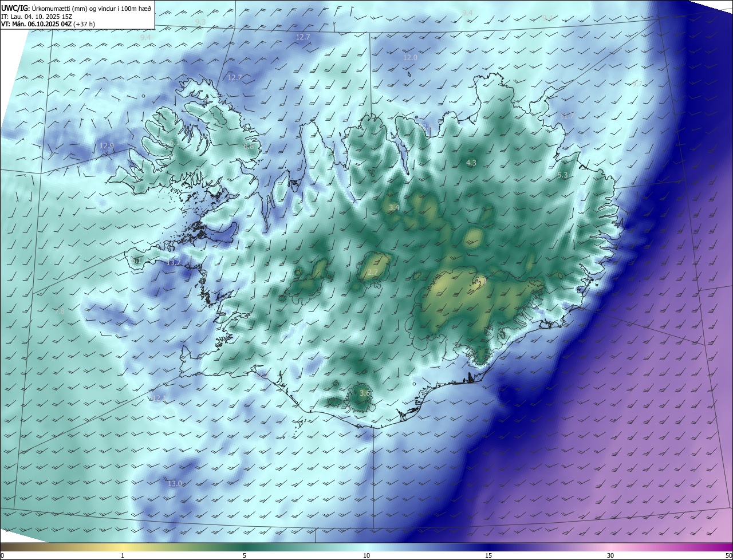Image resolution: width=733 pixels, height=560 pixels.
Task: Click the 3.6 value label
Action: pyautogui.click(x=364, y=393)
